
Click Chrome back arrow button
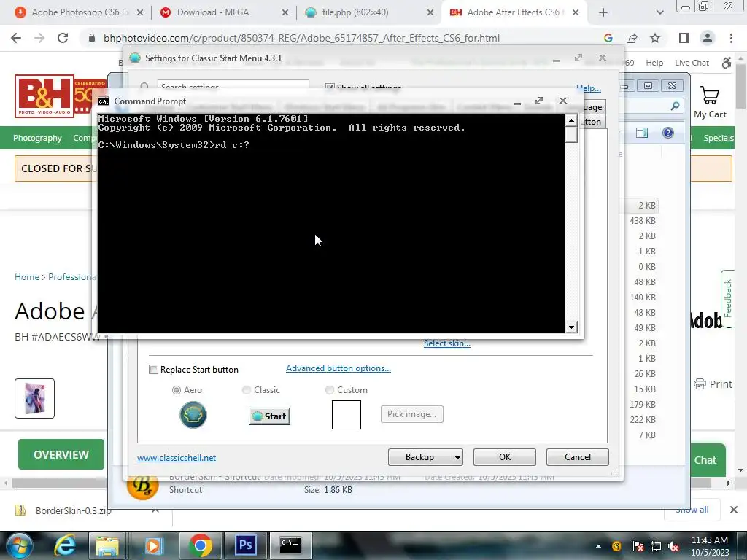click(16, 38)
